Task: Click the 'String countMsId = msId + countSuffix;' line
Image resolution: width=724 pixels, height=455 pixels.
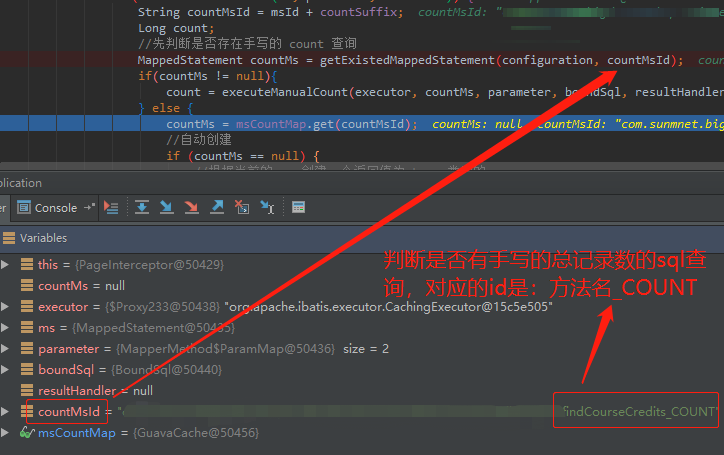Action: tap(270, 12)
